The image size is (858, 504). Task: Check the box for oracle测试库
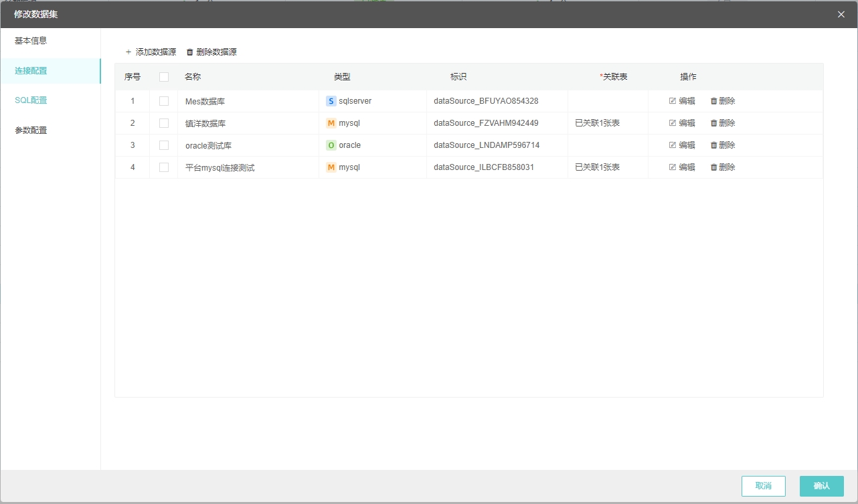click(x=164, y=145)
